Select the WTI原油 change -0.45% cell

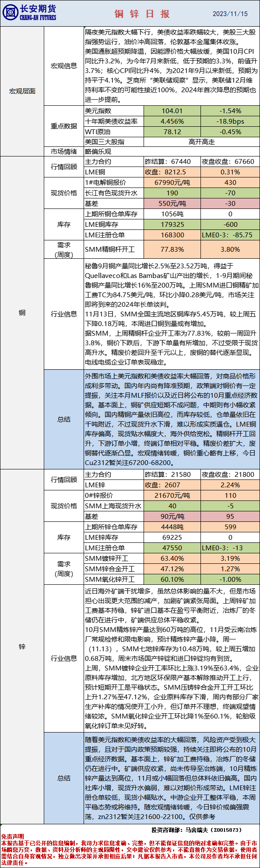pyautogui.click(x=230, y=132)
